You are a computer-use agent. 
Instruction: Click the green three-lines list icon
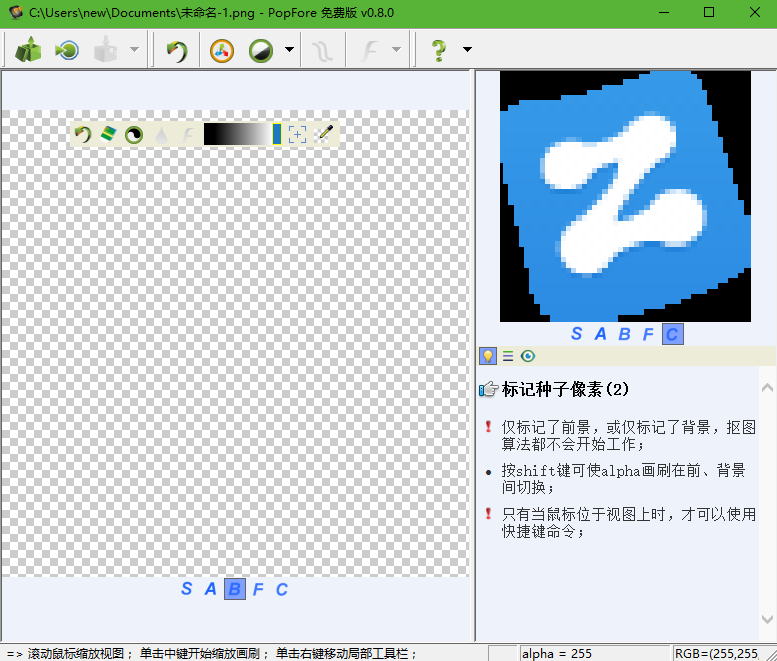click(x=508, y=356)
